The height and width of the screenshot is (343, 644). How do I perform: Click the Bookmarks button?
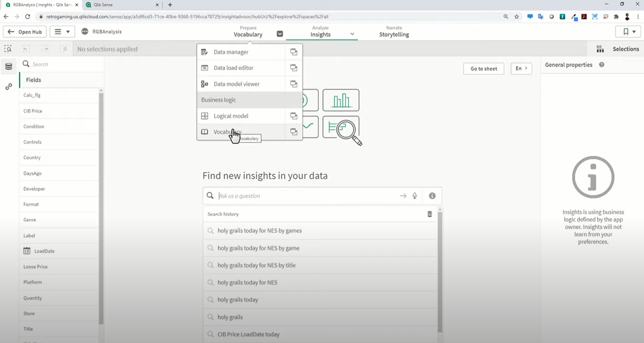pos(628,32)
